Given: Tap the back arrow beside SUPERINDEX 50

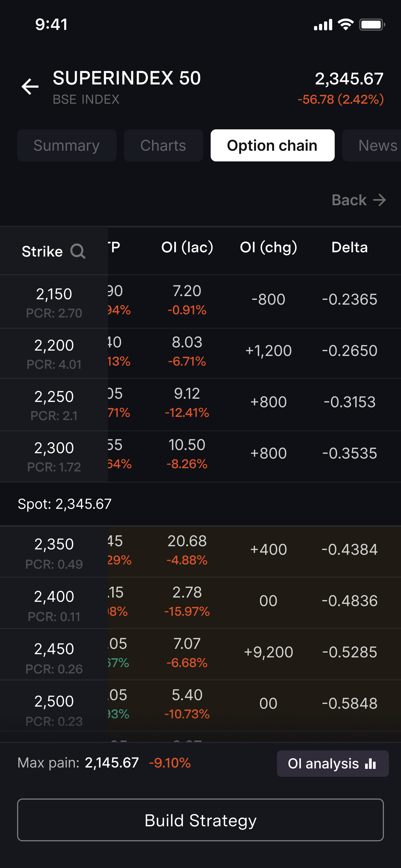Looking at the screenshot, I should [x=30, y=87].
